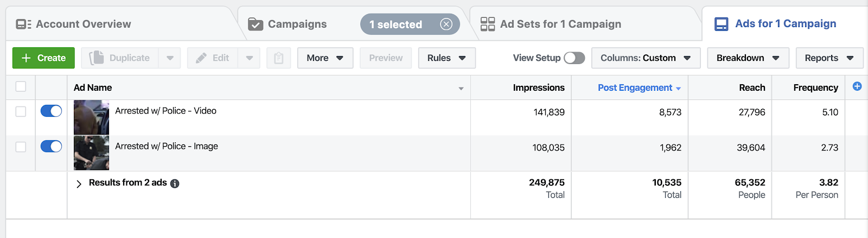Clear the 1 selected campaign filter
This screenshot has width=868, height=238.
click(446, 24)
